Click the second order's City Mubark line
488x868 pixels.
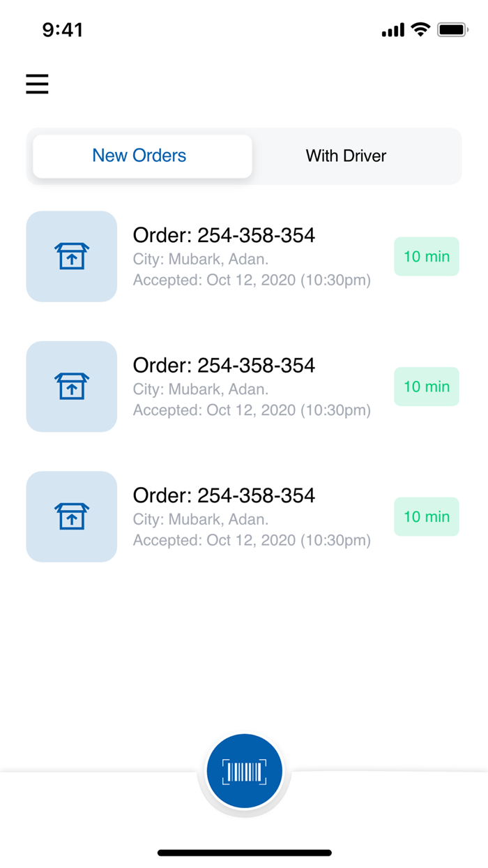point(201,389)
